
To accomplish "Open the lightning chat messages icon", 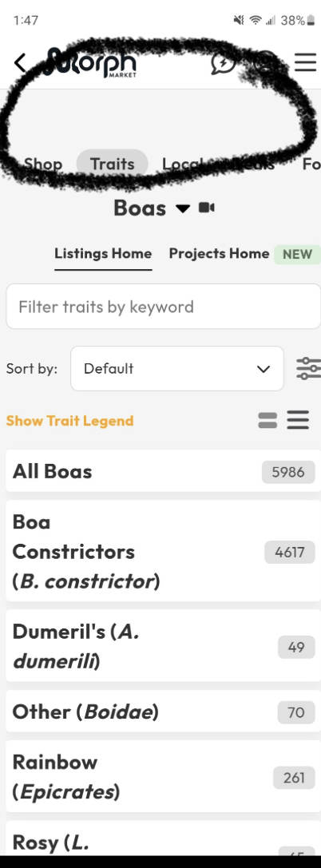I will coord(223,62).
